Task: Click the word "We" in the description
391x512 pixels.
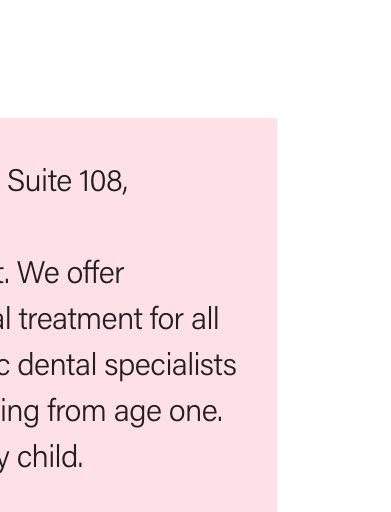Action: [x=39, y=273]
